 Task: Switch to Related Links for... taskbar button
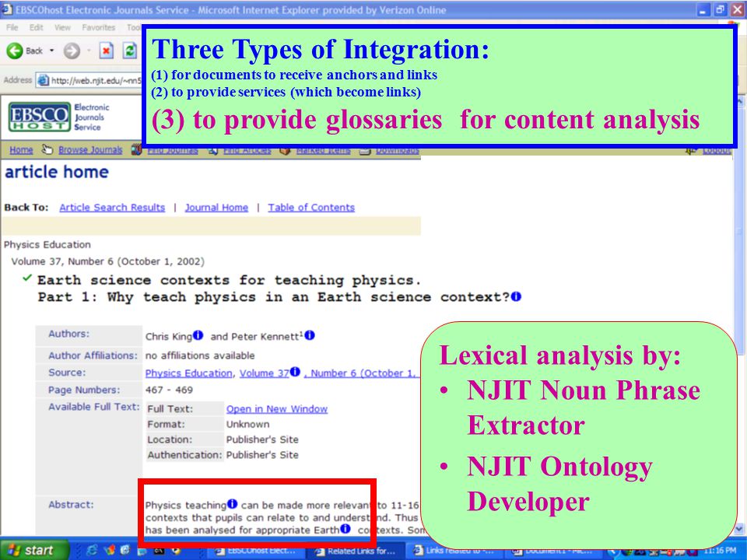(x=356, y=551)
